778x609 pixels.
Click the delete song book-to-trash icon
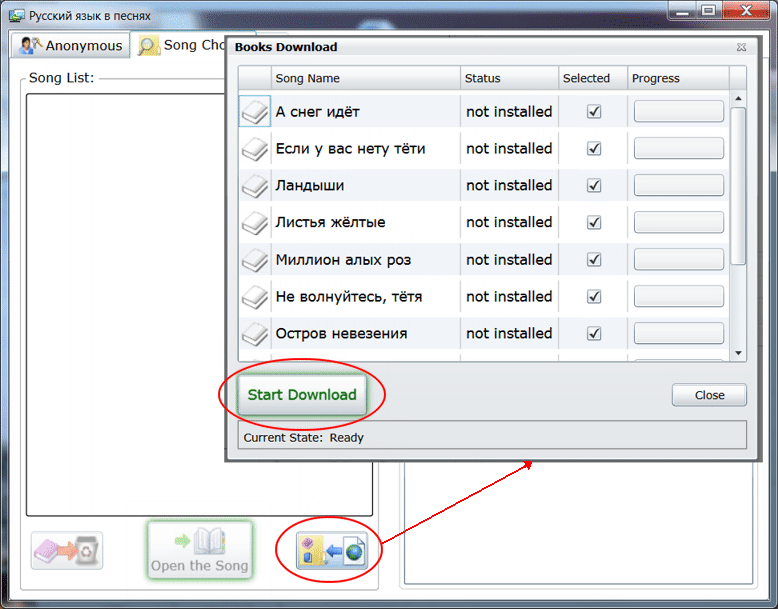point(67,550)
